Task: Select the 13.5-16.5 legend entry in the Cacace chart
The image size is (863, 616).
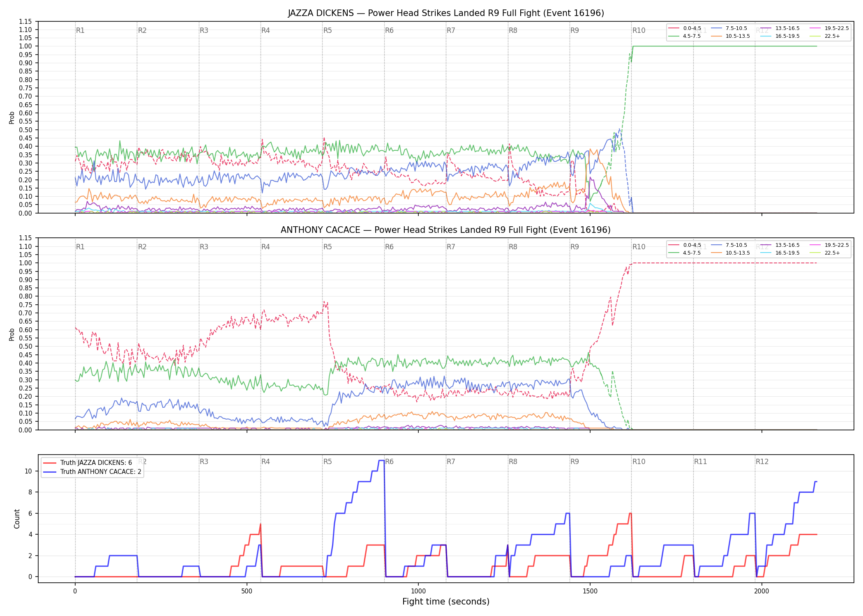Action: point(780,245)
